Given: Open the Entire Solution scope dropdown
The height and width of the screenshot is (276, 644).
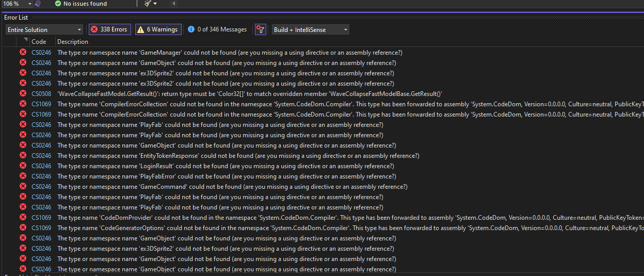Looking at the screenshot, I should click(x=44, y=29).
